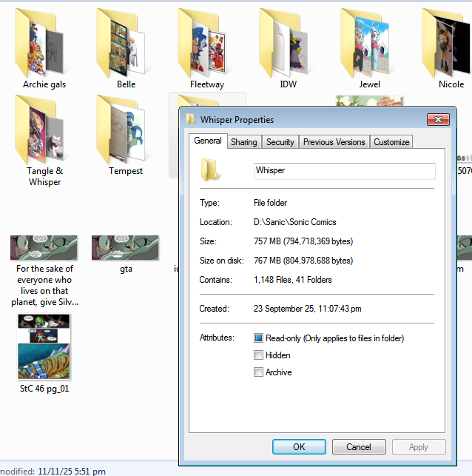Switch to the Sharing tab
The height and width of the screenshot is (476, 472).
tap(244, 142)
